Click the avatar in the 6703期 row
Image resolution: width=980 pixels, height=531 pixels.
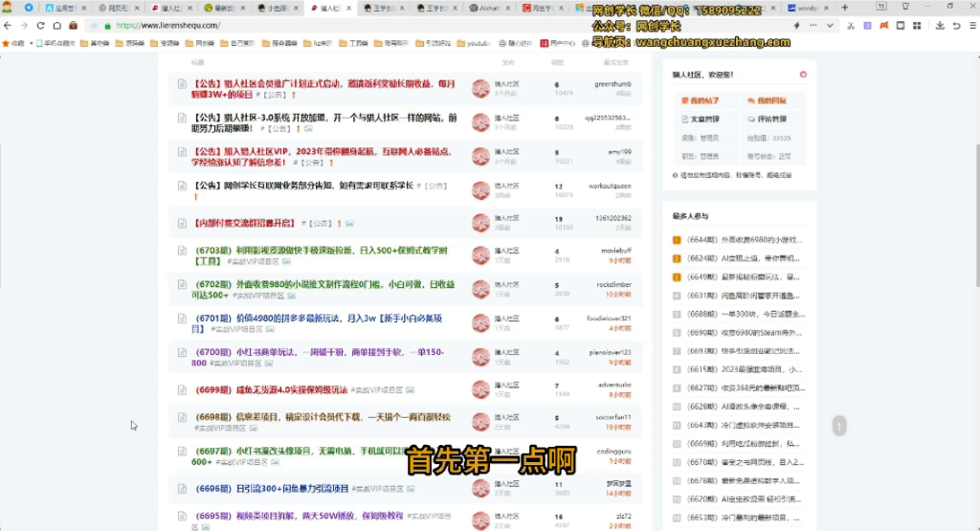[x=480, y=254]
